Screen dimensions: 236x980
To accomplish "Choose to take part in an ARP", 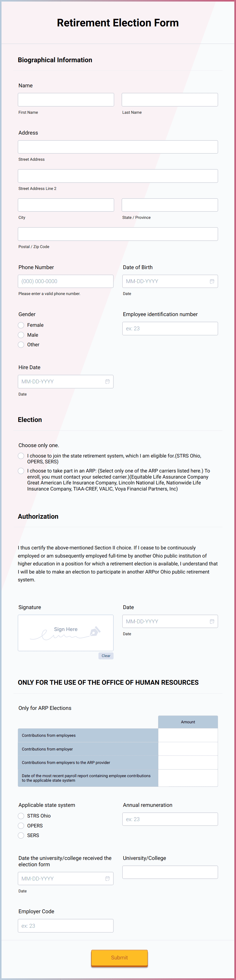I will tap(21, 471).
